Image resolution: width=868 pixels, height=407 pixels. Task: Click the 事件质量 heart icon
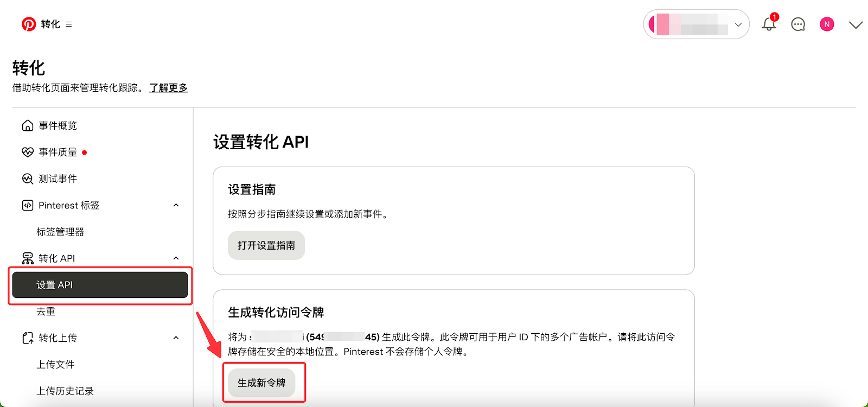pyautogui.click(x=28, y=152)
